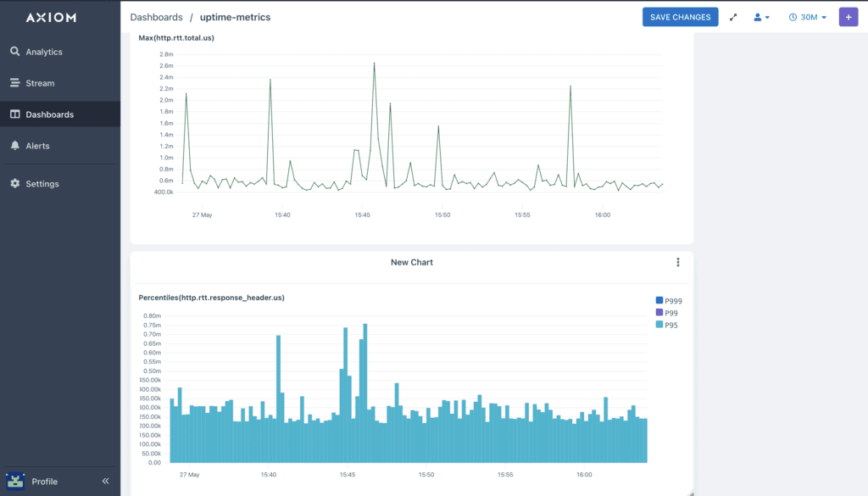Click the Settings gear icon
Screen dimensions: 868x496
click(14, 184)
